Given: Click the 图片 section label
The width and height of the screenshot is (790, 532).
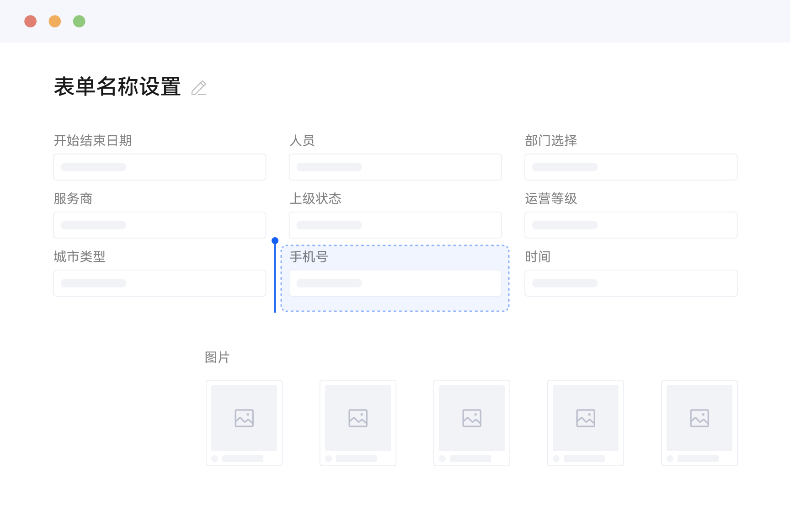Looking at the screenshot, I should [217, 357].
